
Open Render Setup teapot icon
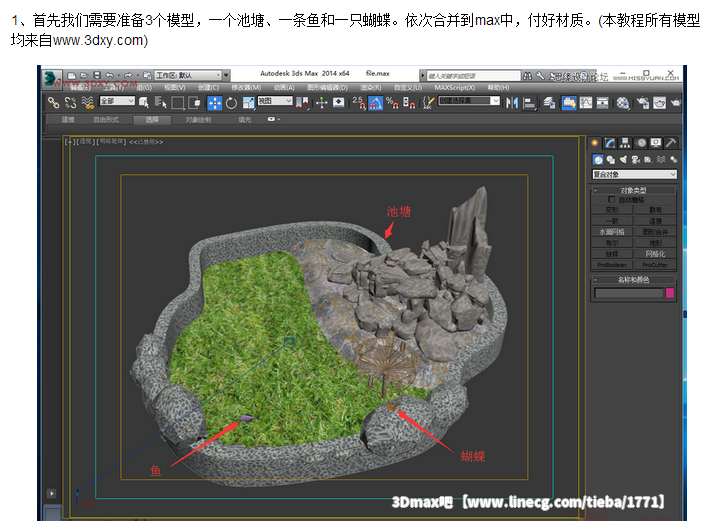[x=642, y=103]
